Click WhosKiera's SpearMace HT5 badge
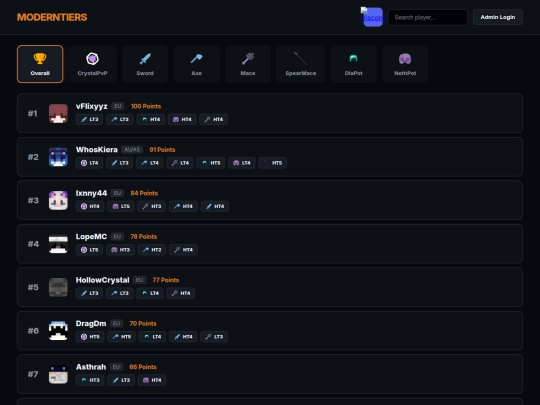Image resolution: width=540 pixels, height=405 pixels. 272,163
